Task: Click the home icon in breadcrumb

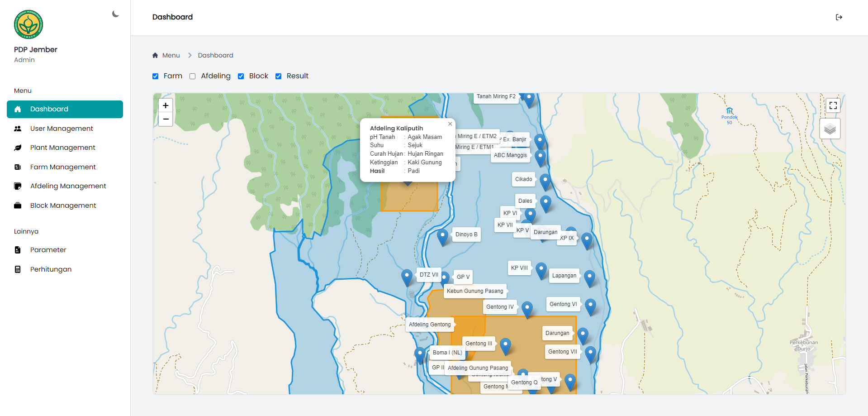Action: pyautogui.click(x=155, y=55)
